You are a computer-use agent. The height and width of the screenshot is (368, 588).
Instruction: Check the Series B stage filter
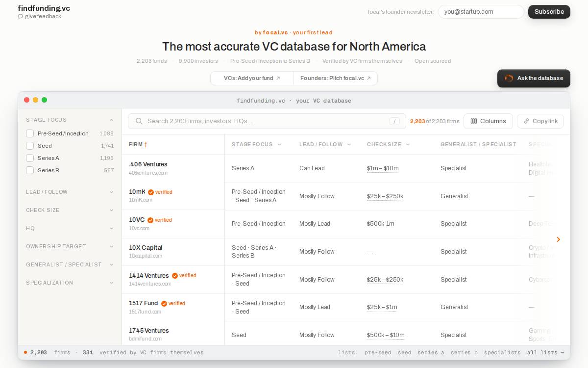pos(30,170)
